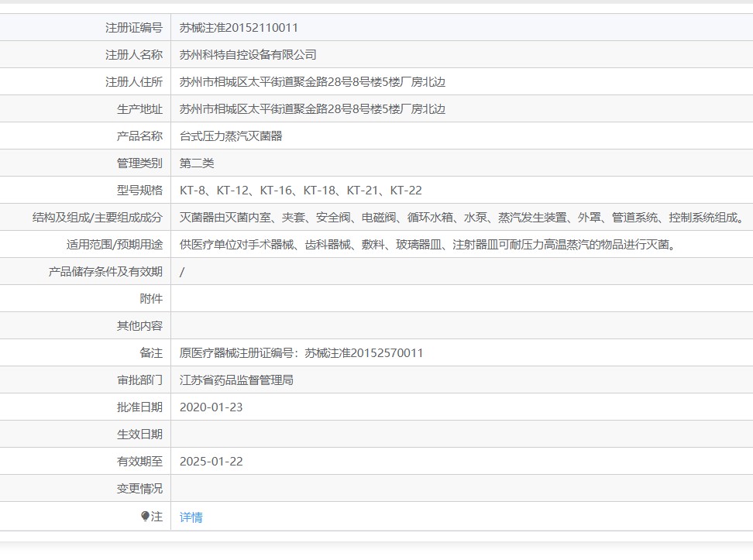Select approval date 2020-01-23

pyautogui.click(x=211, y=407)
